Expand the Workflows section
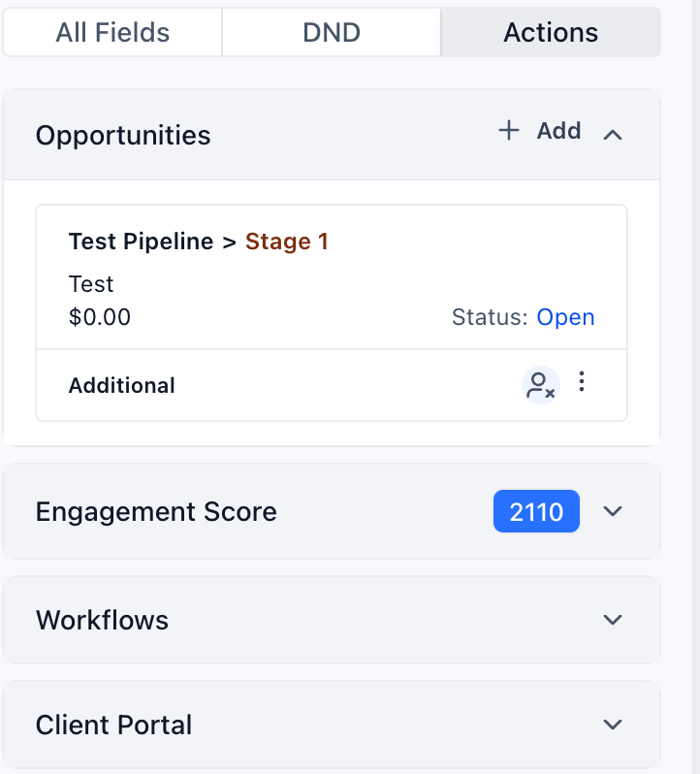Image resolution: width=700 pixels, height=774 pixels. point(612,620)
